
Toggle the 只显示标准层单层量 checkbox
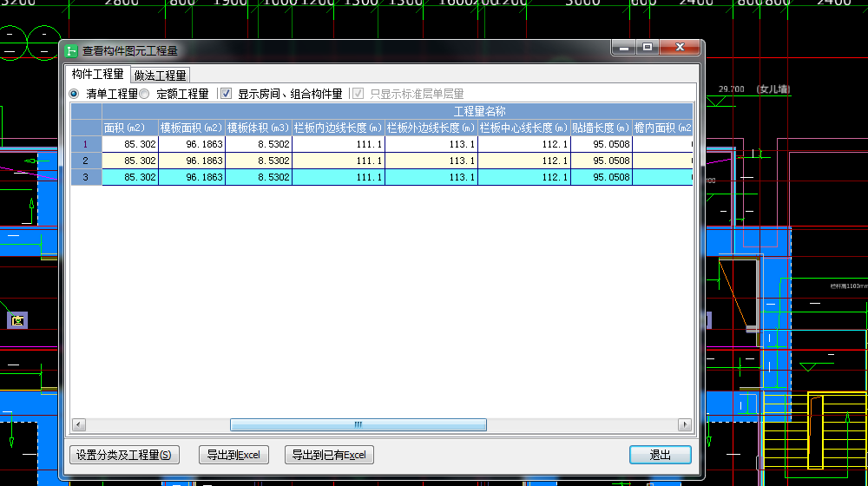pos(358,94)
